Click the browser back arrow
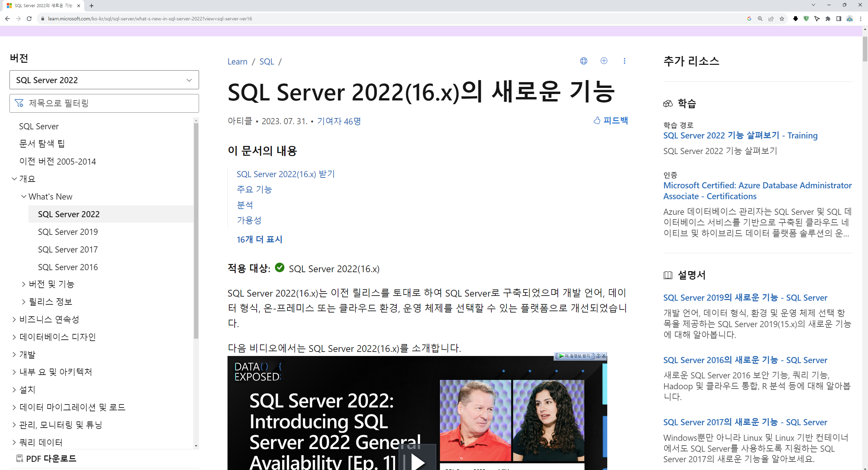Image resolution: width=868 pixels, height=470 pixels. [x=7, y=19]
